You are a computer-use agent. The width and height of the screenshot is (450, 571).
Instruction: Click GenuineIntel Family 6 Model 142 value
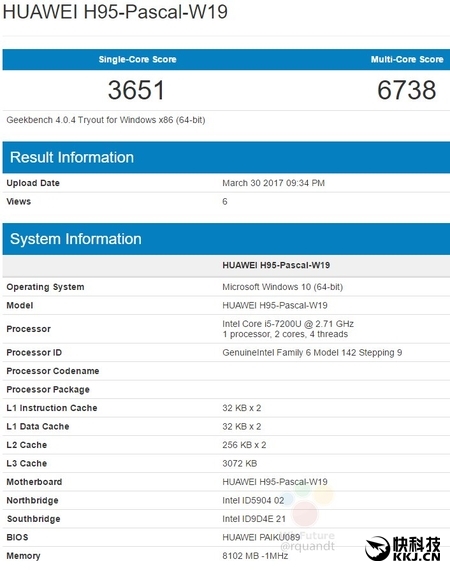[312, 353]
